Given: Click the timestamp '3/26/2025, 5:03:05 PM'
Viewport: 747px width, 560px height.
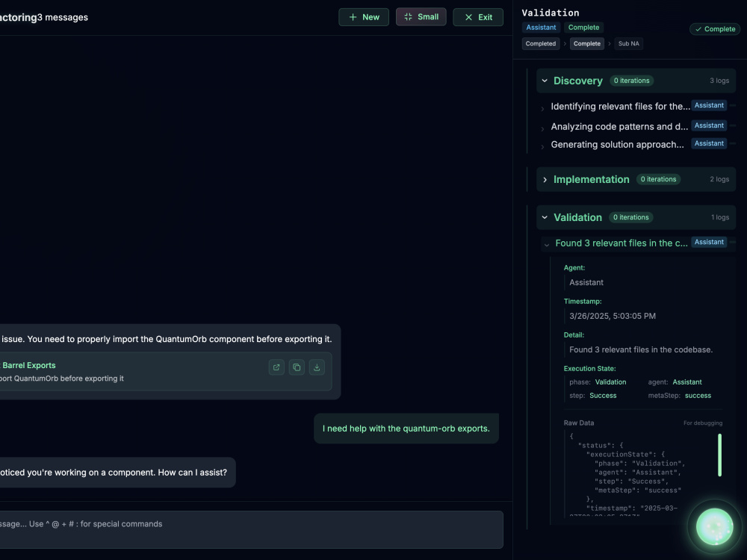Looking at the screenshot, I should pos(613,316).
